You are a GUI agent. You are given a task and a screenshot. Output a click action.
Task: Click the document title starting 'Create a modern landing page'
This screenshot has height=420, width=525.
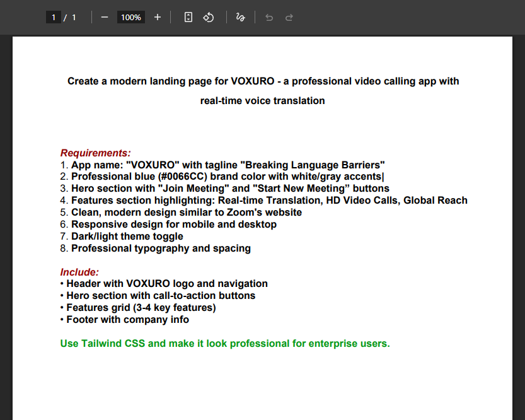(263, 81)
